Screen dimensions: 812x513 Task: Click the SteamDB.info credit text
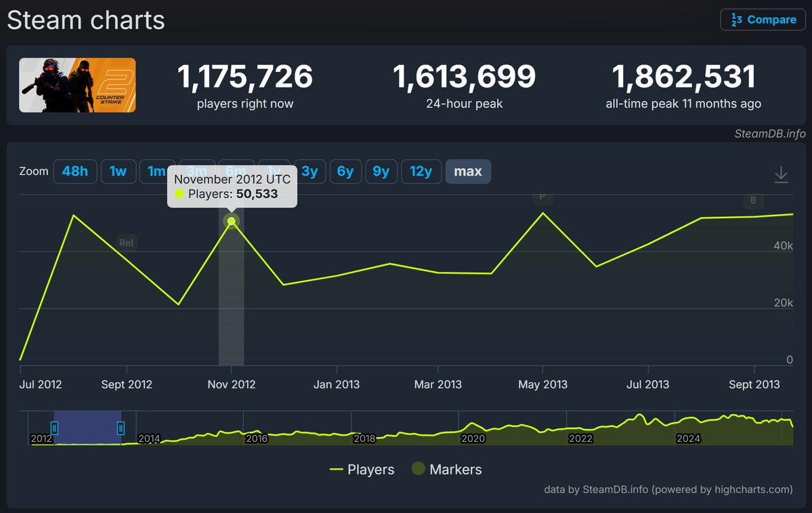pyautogui.click(x=770, y=134)
